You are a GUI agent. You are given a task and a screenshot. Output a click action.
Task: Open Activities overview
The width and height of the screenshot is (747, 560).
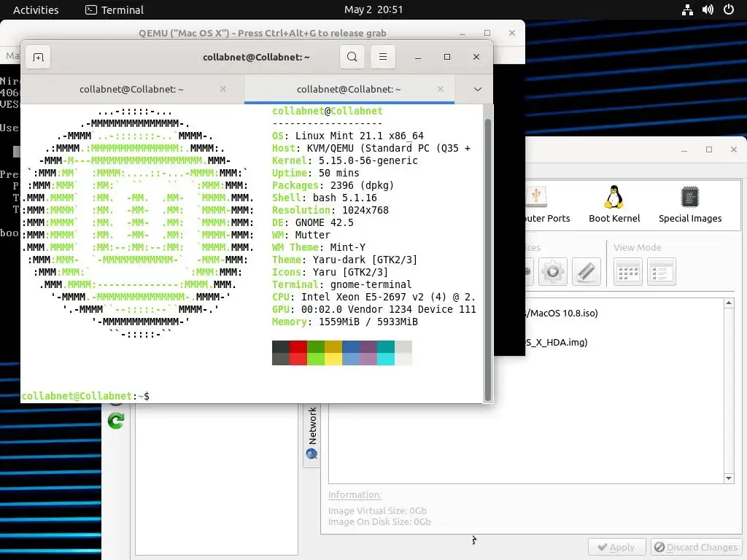tap(36, 9)
